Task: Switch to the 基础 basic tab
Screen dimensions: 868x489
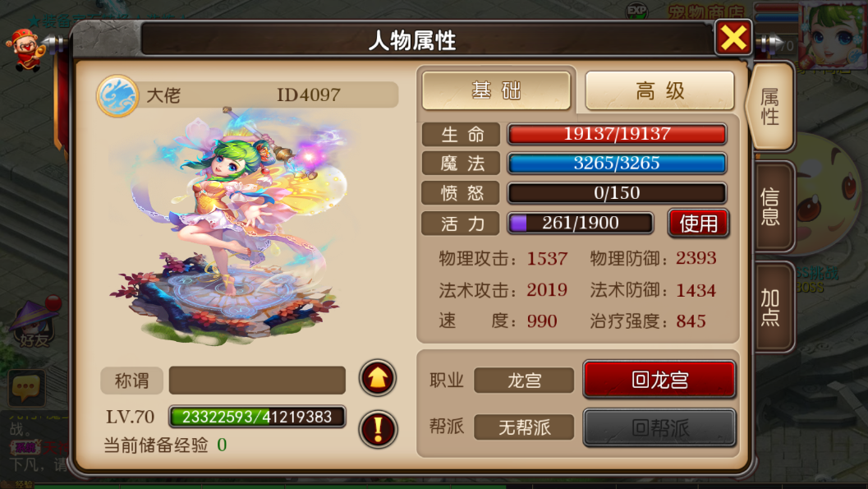Action: tap(496, 90)
